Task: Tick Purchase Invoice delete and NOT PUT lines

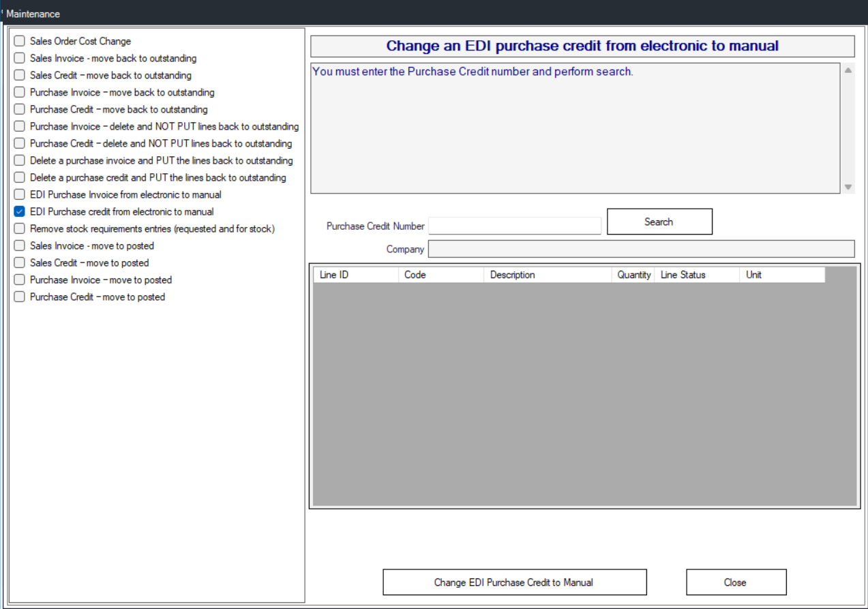Action: click(19, 126)
